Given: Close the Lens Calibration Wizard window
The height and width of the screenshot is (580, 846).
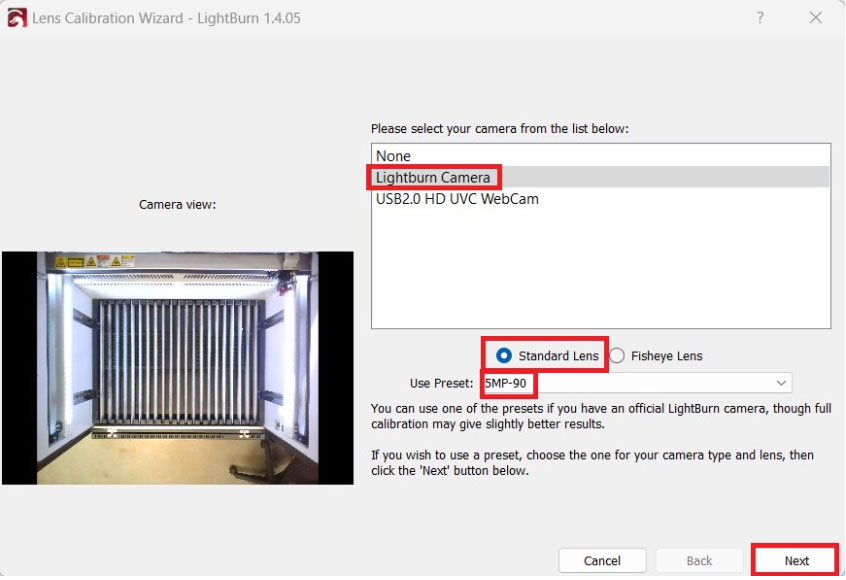Looking at the screenshot, I should tap(815, 18).
